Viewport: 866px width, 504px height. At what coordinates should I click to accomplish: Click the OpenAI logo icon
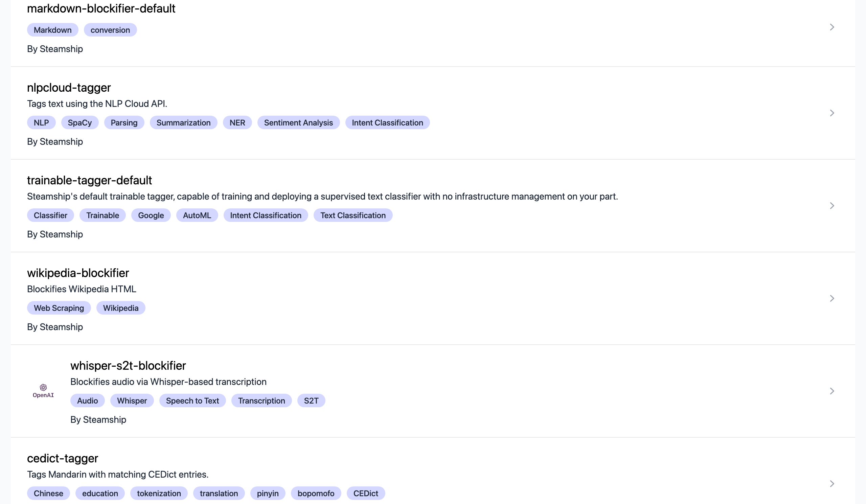(x=43, y=391)
